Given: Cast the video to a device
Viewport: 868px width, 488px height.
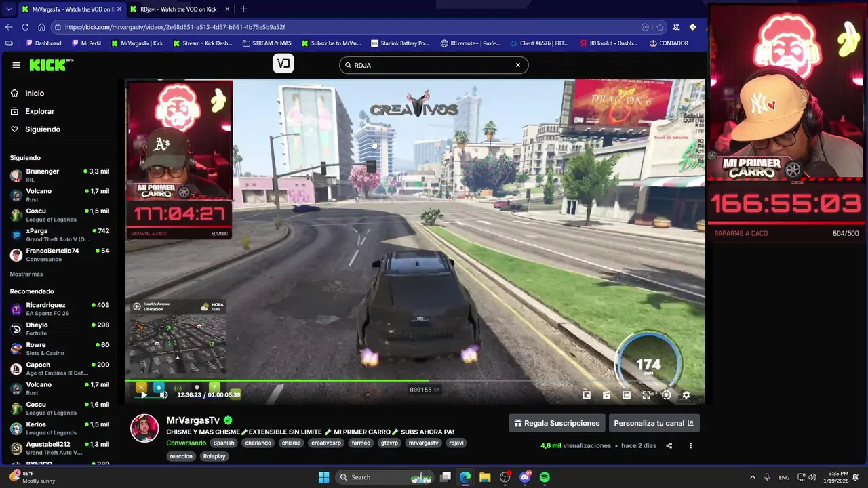Looking at the screenshot, I should (606, 394).
